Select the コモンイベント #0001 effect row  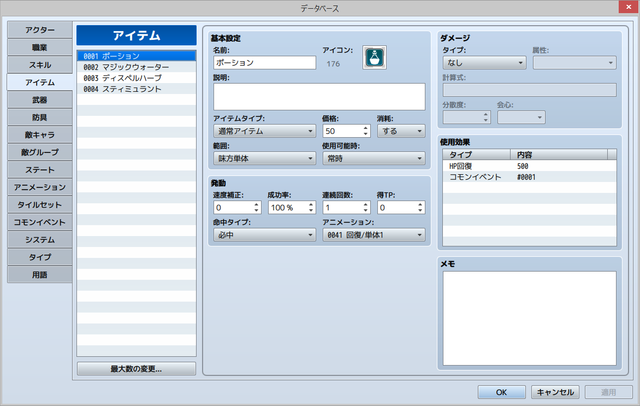(x=529, y=177)
